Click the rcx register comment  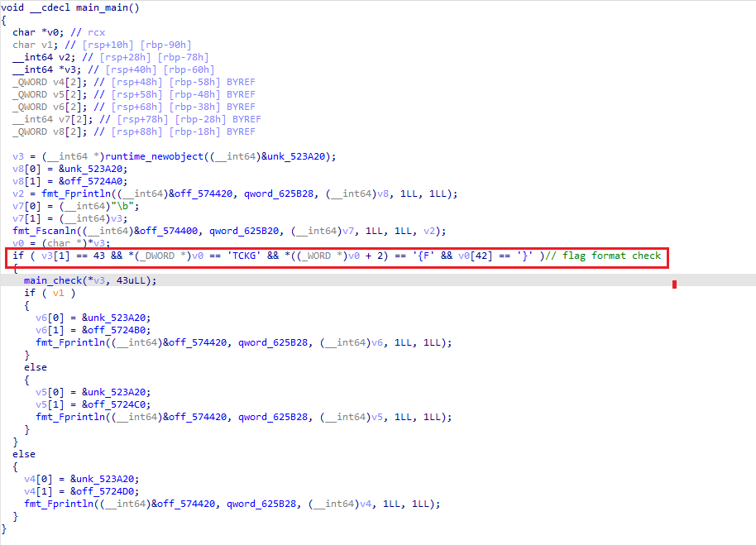click(x=97, y=32)
